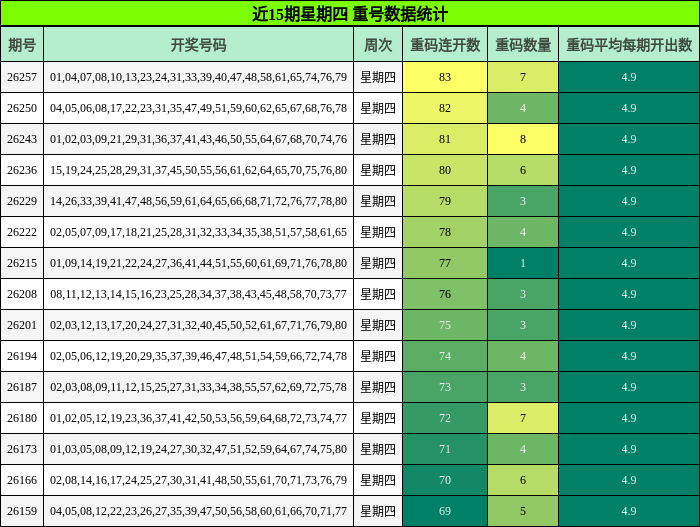
Task: Select period number 26215
Action: [22, 263]
